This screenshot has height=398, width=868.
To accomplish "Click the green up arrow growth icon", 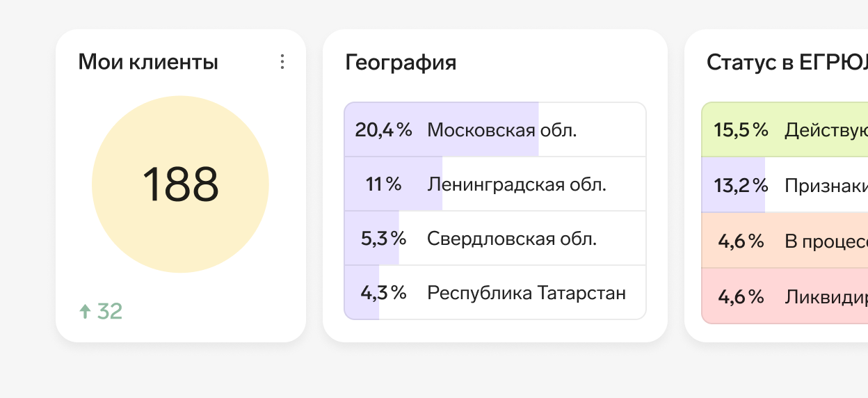I will (x=85, y=312).
